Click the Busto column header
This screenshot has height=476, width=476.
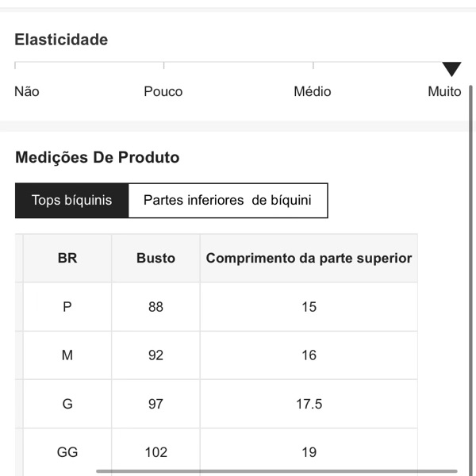click(155, 259)
